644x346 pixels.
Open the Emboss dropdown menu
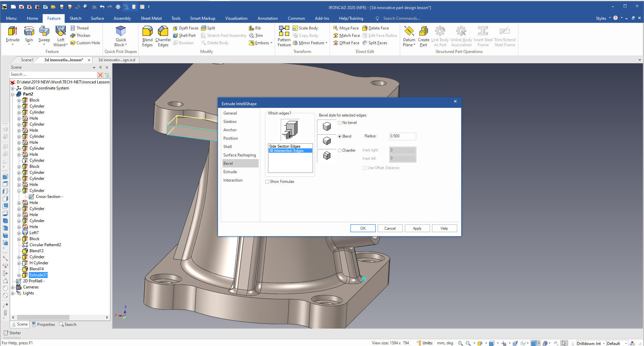(271, 43)
